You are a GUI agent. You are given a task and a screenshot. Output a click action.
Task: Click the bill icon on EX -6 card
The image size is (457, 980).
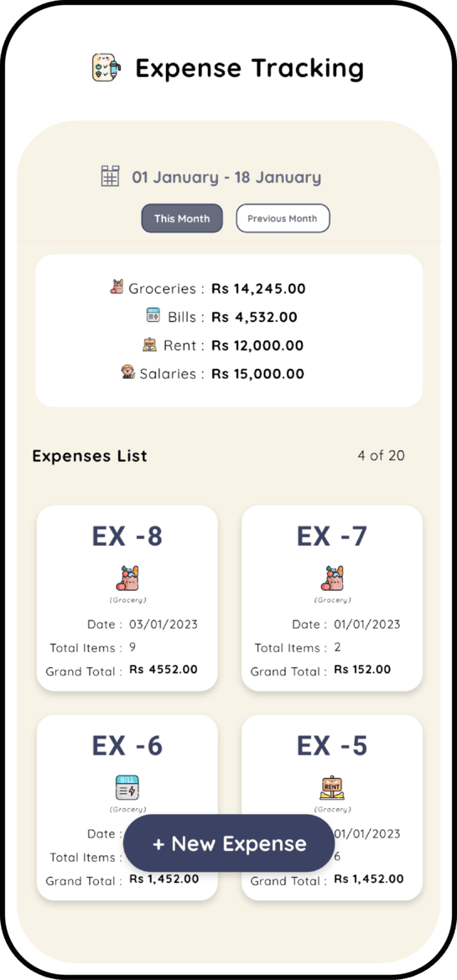127,787
